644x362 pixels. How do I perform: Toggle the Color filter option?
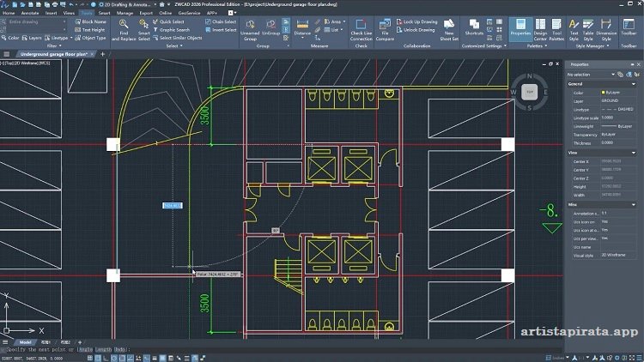coord(10,38)
